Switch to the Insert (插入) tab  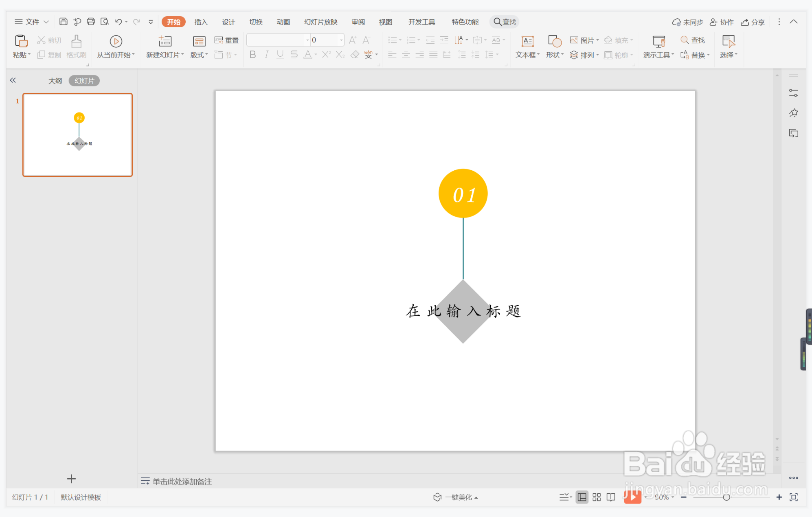pos(201,22)
